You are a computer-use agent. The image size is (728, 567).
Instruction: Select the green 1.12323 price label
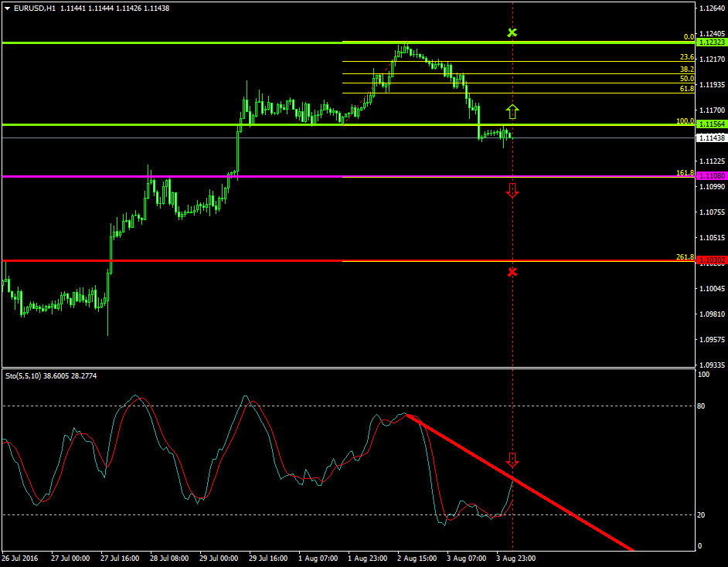click(x=711, y=42)
